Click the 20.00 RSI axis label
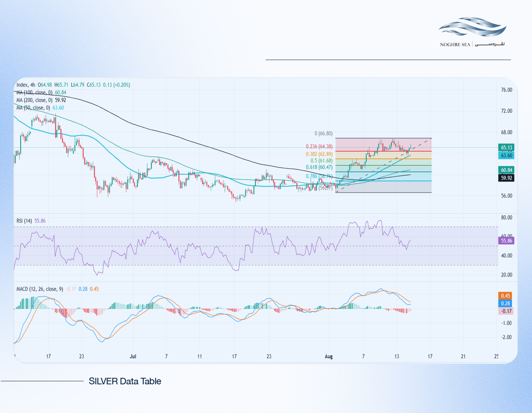Viewport: 532px width, 413px height. 507,275
